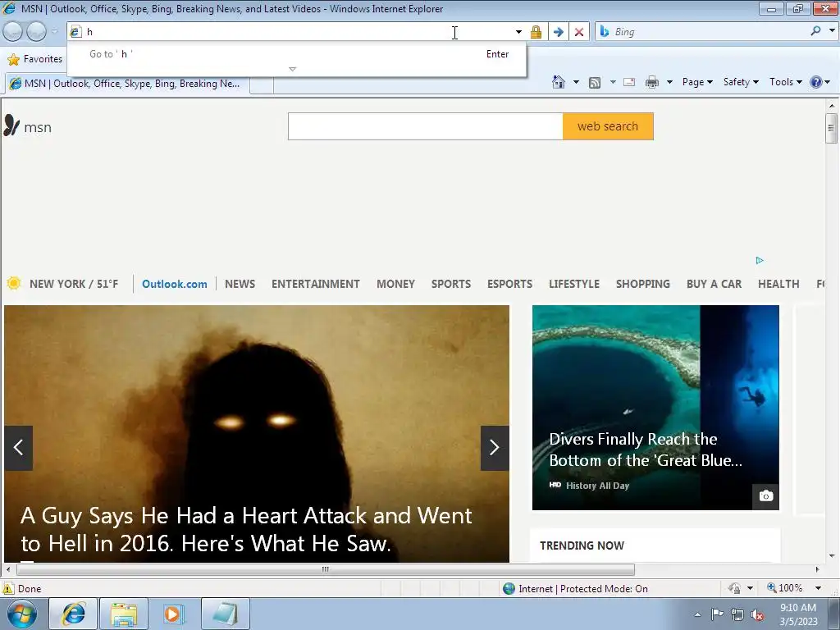
Task: Open the Tools menu
Action: [785, 82]
